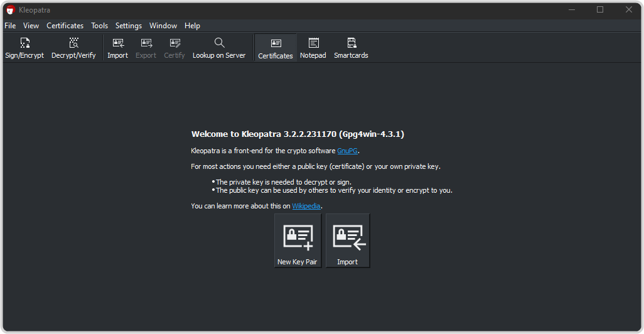Image resolution: width=644 pixels, height=334 pixels.
Task: Visit the Wikipedia link
Action: pos(306,206)
